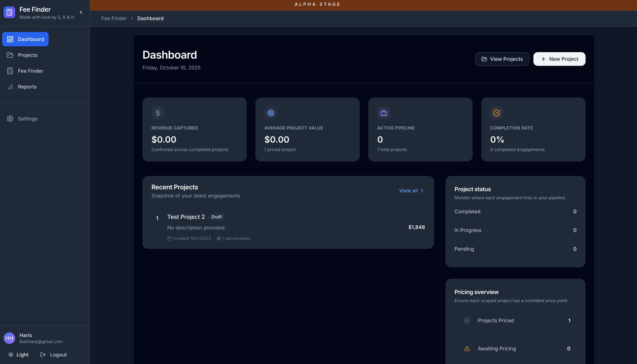This screenshot has width=637, height=364.
Task: Click the dollar sign Revenue Captured icon
Action: 158,113
